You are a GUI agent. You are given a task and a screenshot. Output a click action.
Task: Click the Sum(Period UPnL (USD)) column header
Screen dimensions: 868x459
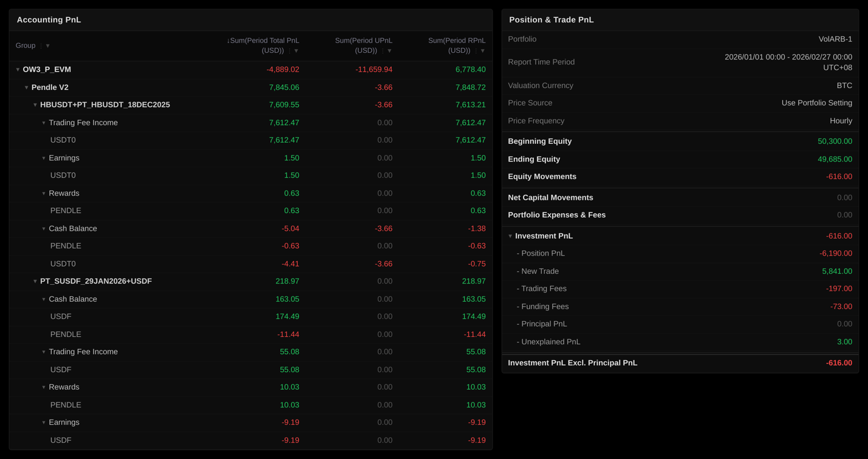[363, 46]
